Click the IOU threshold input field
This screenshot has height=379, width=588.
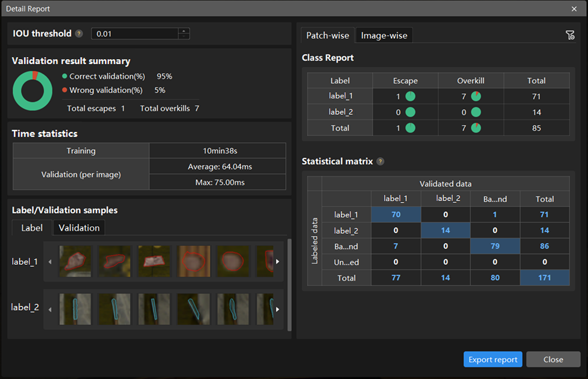click(x=135, y=34)
